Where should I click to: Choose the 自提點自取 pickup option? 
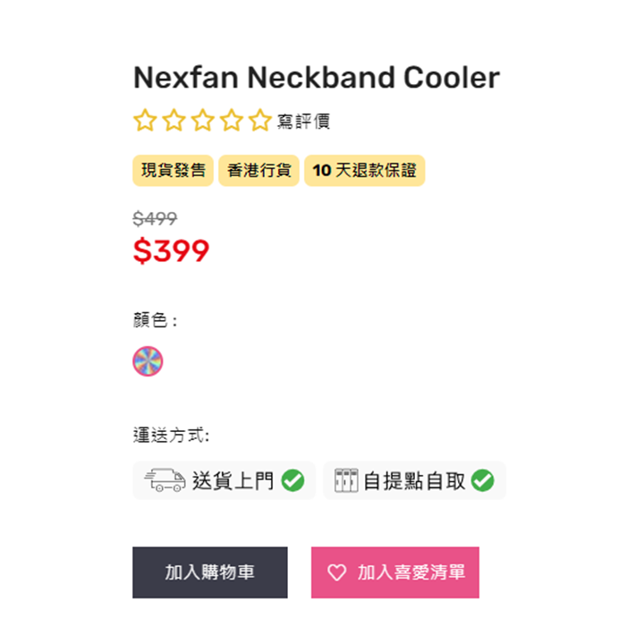pyautogui.click(x=414, y=480)
